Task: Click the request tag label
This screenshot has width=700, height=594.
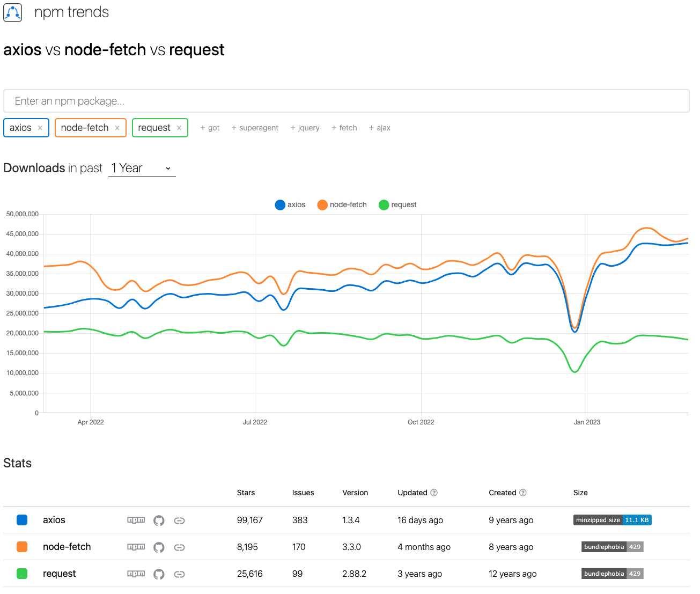Action: click(154, 128)
